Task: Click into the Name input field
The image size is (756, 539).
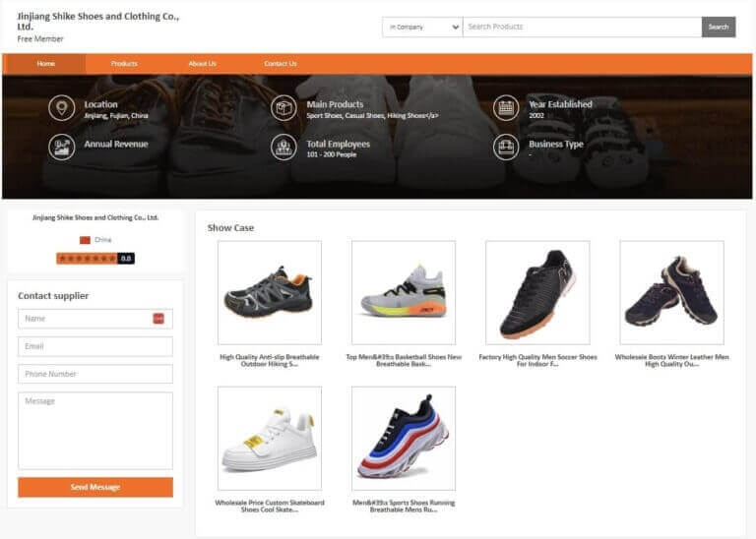Action: coord(95,319)
